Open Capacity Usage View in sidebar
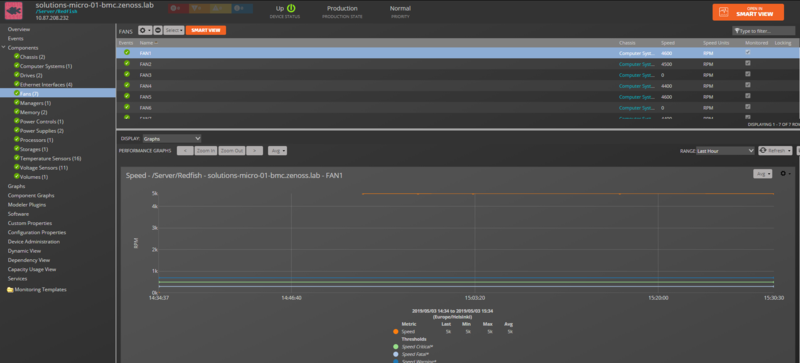800x363 pixels. (x=32, y=269)
